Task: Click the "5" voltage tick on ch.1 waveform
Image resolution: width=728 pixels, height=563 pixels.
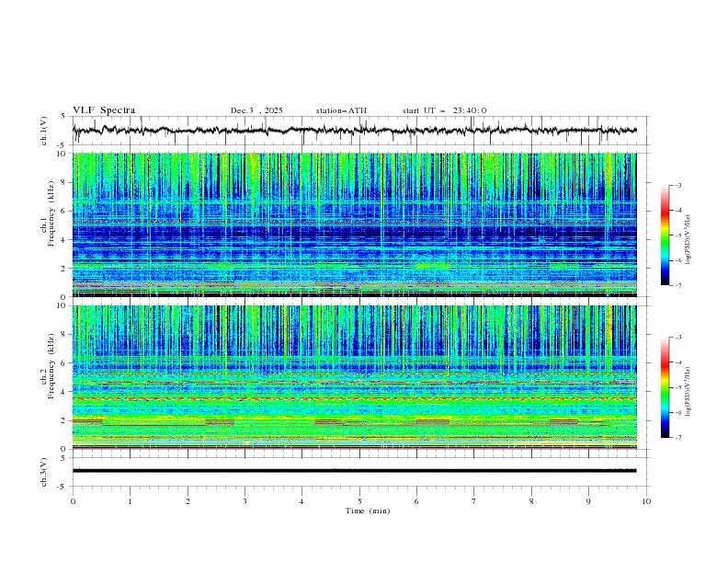Action: tap(63, 116)
